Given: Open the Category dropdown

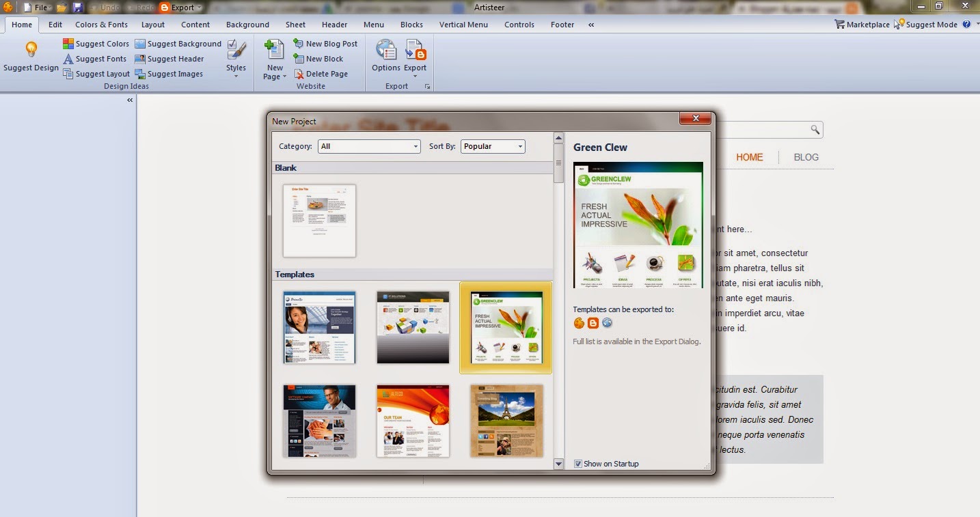Looking at the screenshot, I should click(x=369, y=146).
